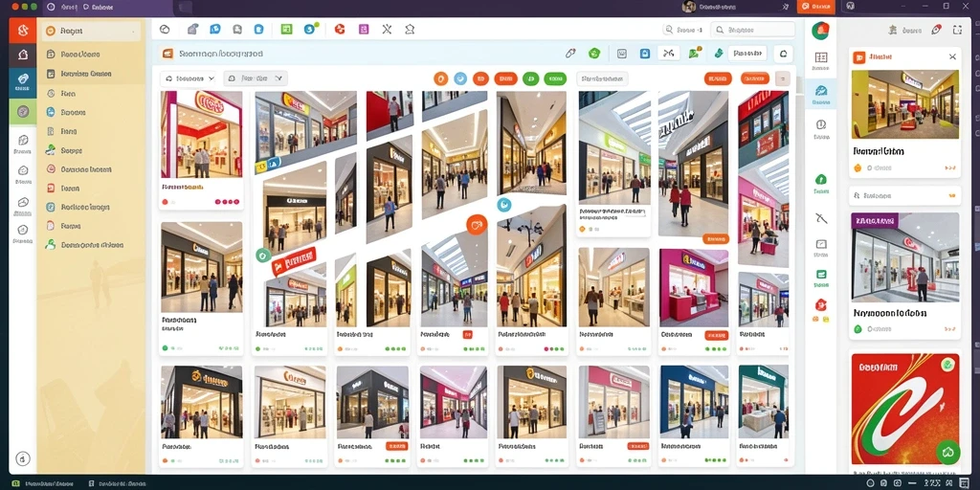Click the orange button in the title bar

click(816, 7)
